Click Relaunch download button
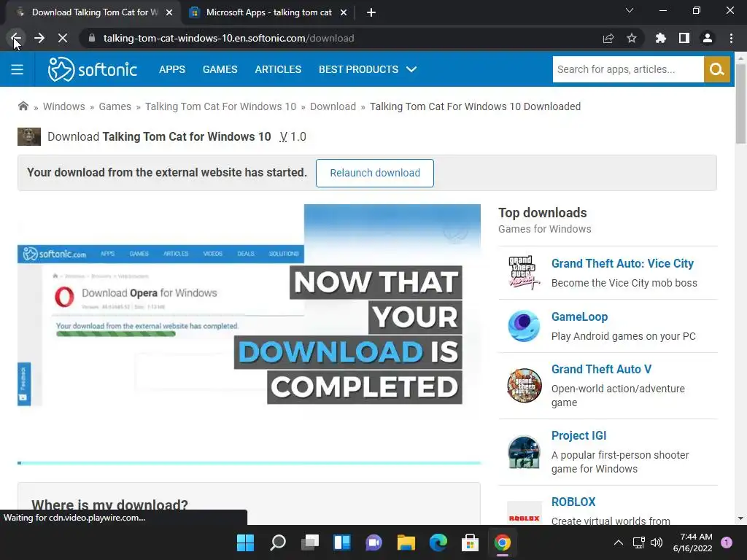Image resolution: width=747 pixels, height=560 pixels. (375, 173)
